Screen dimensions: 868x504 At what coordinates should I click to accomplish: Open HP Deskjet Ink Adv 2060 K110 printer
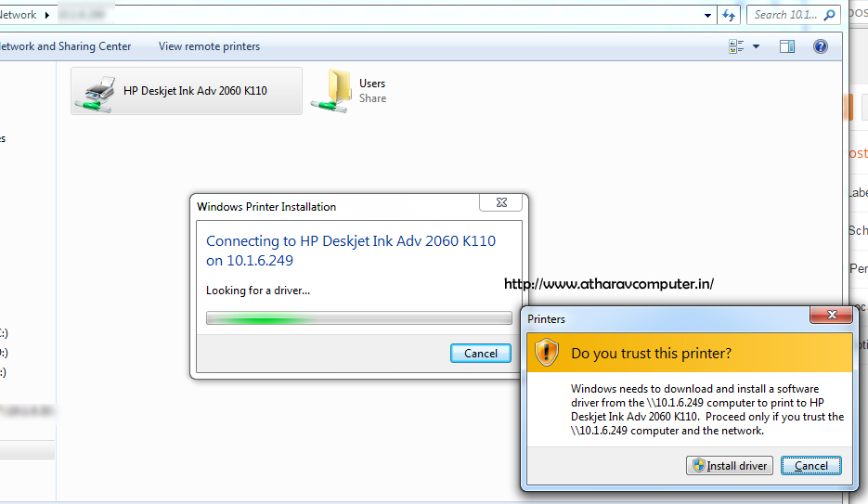pyautogui.click(x=187, y=91)
